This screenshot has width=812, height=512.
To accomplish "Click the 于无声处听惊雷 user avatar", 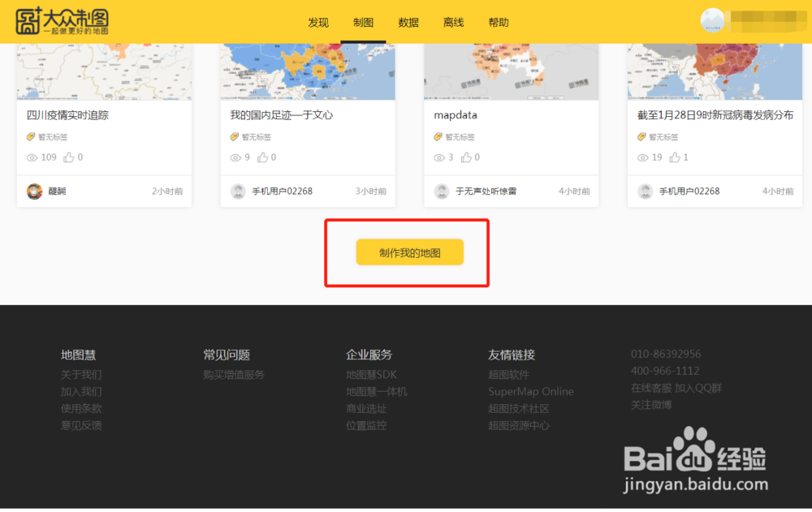I will pyautogui.click(x=442, y=191).
